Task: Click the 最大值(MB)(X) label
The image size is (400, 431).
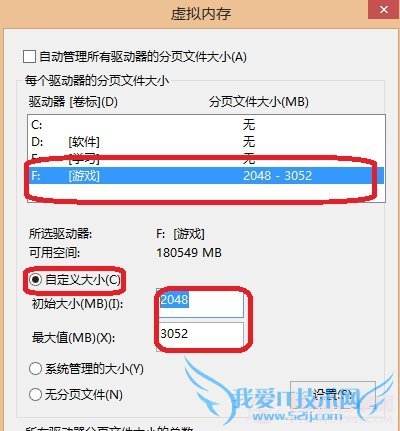Action: (x=73, y=338)
